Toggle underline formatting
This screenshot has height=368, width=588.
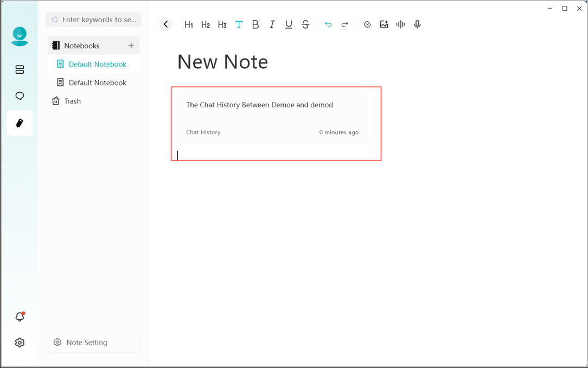coord(289,25)
